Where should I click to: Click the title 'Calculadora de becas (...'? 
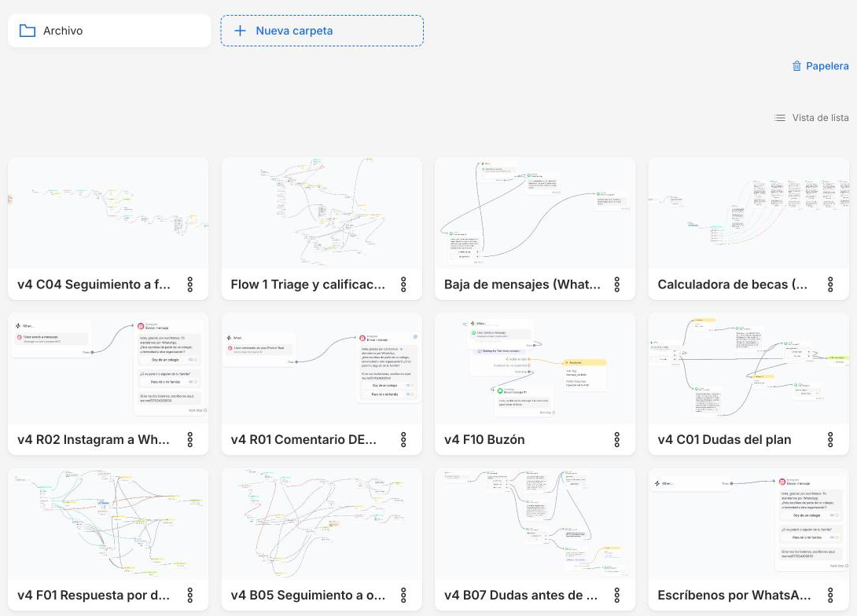[733, 284]
